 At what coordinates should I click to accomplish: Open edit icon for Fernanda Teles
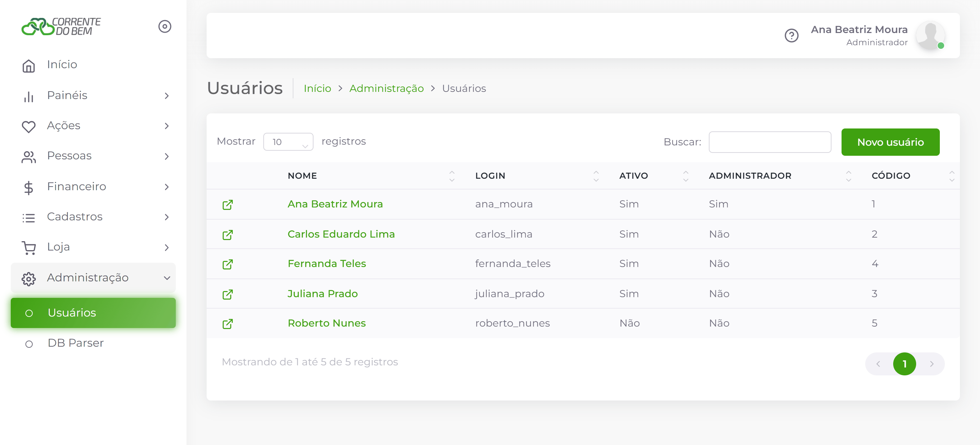tap(227, 264)
